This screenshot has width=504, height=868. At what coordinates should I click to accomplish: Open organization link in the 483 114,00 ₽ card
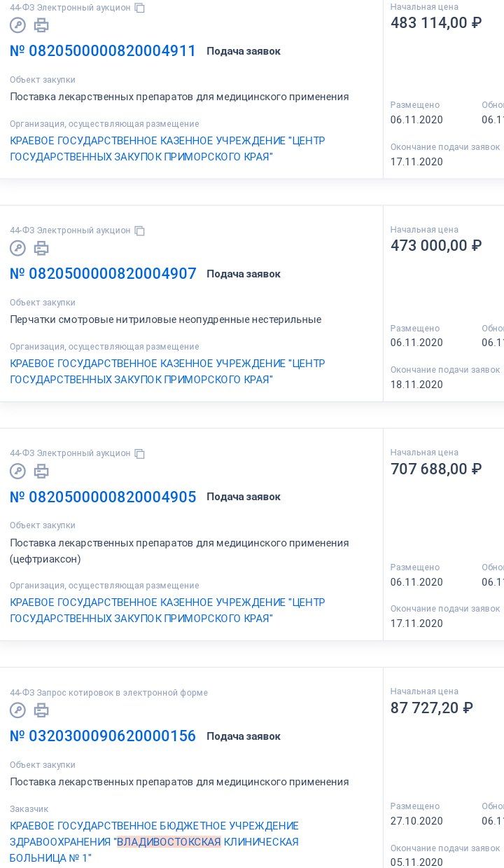(167, 149)
